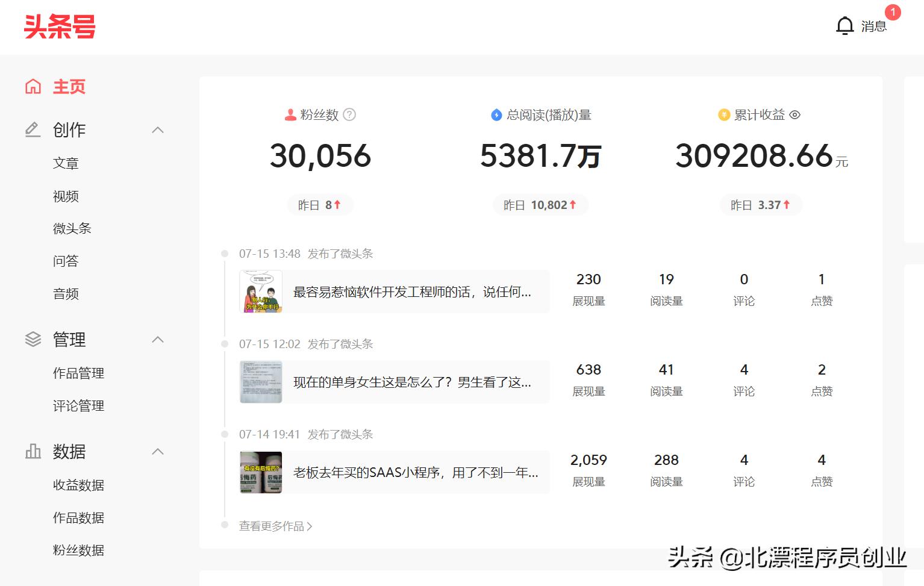Click the question mark help icon beside 粉丝数
Viewport: 924px width, 586px height.
coord(349,114)
